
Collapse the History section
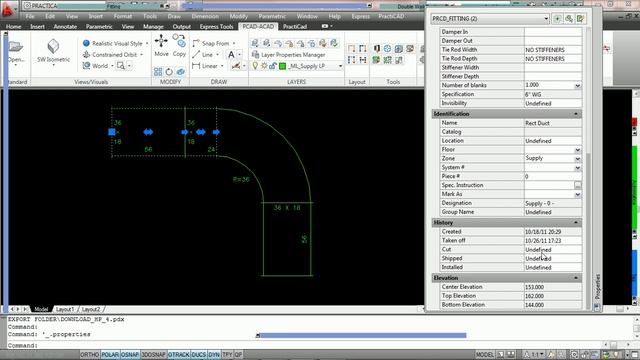pyautogui.click(x=576, y=223)
